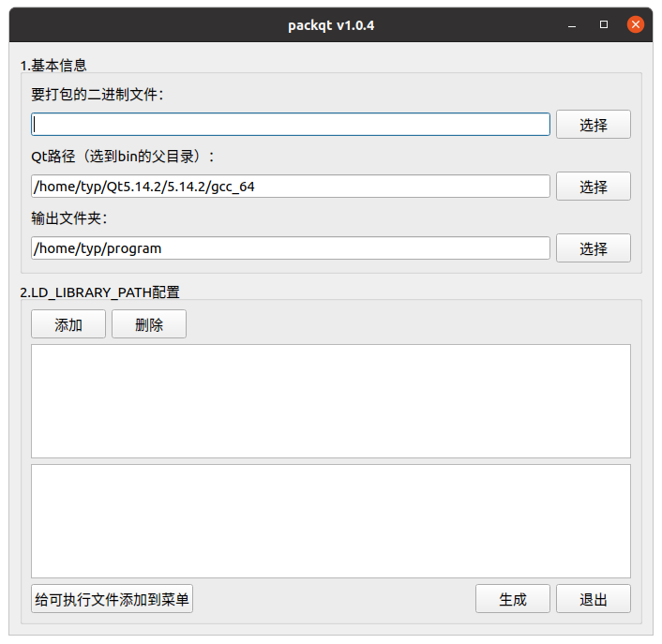The image size is (662, 644).
Task: Click 选择 next to the binary file field
Action: [x=594, y=125]
